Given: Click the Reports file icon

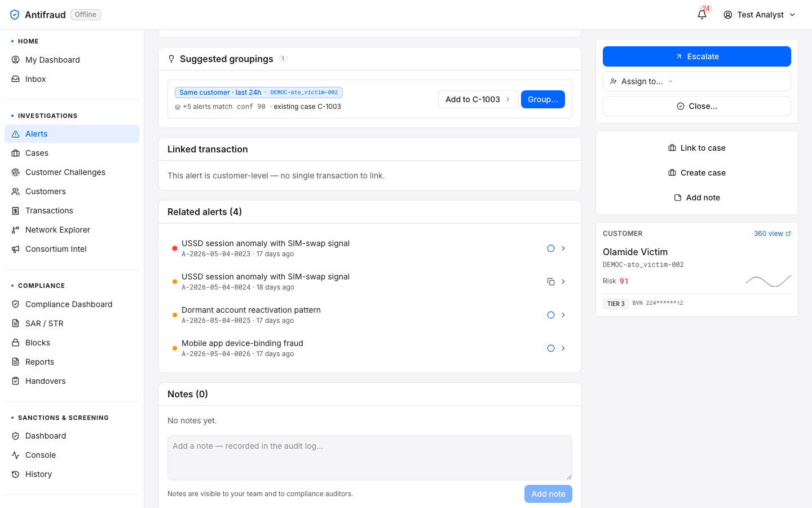Looking at the screenshot, I should (16, 362).
